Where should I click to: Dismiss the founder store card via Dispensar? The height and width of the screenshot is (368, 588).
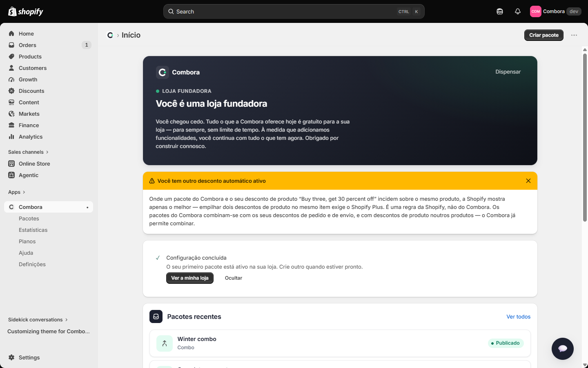(508, 72)
